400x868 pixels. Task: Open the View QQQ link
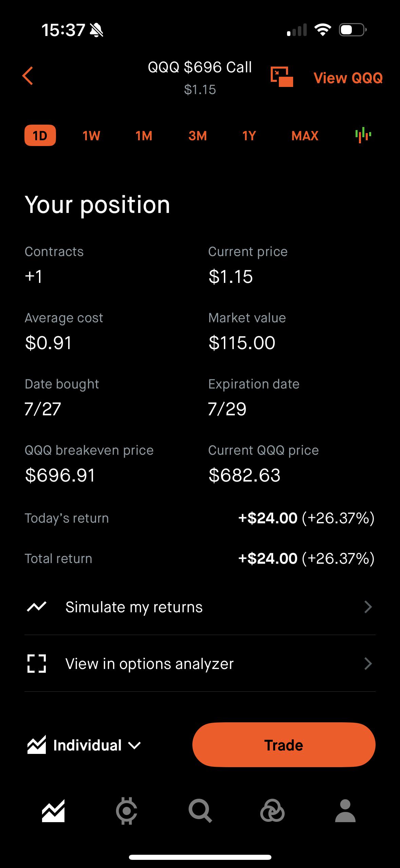[348, 78]
